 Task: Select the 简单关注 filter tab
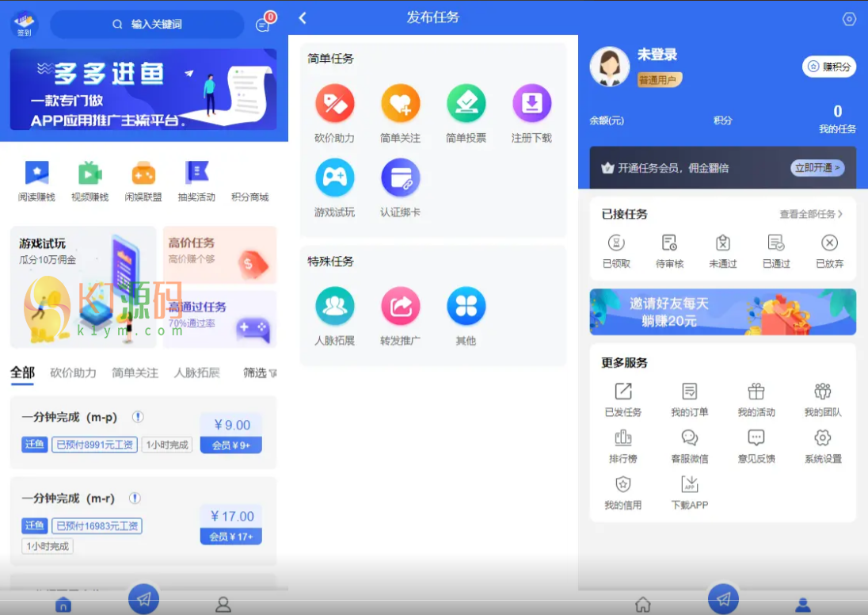click(x=135, y=372)
